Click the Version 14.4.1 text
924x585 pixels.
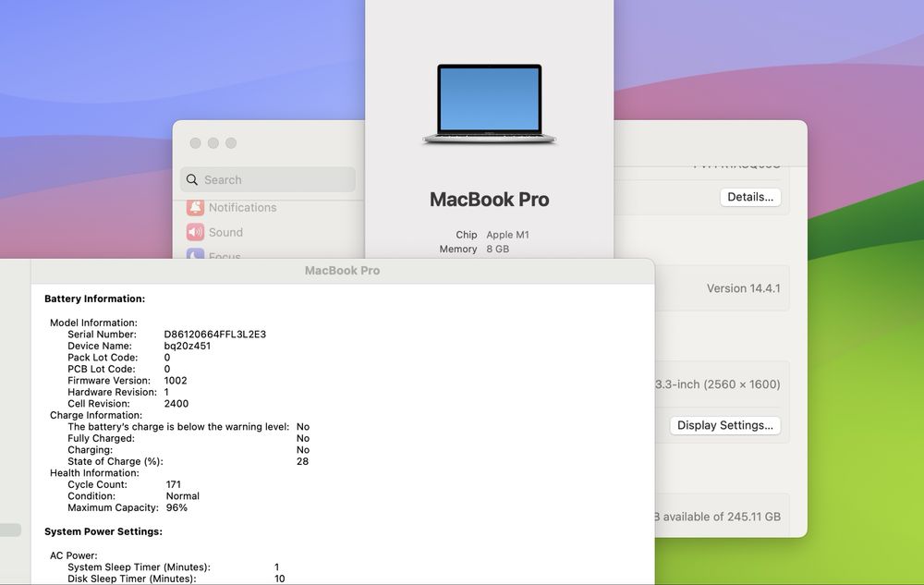tap(743, 288)
